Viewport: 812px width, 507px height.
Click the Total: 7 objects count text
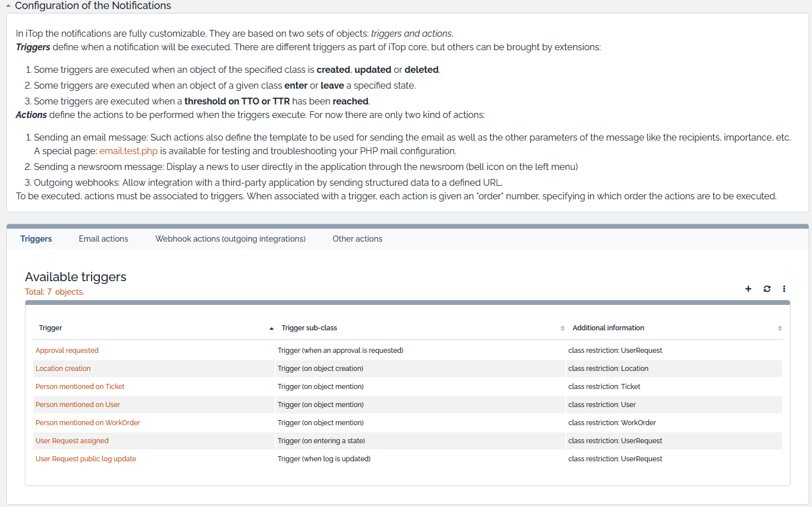54,292
